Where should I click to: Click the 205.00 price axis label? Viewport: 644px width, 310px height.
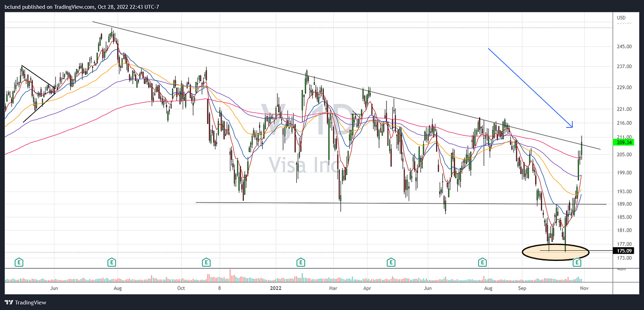coord(624,154)
